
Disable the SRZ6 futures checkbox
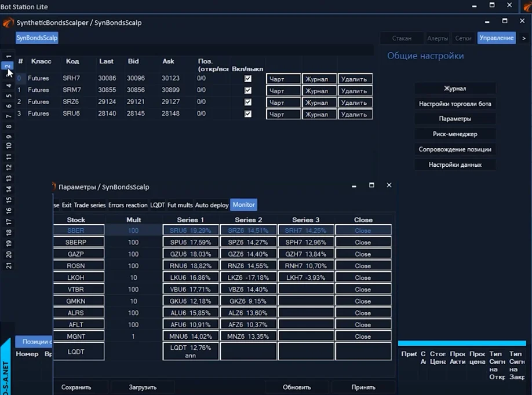coord(248,102)
